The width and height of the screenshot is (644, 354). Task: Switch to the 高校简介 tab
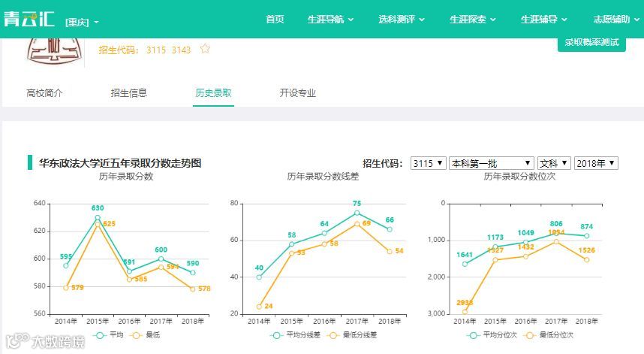(x=44, y=93)
